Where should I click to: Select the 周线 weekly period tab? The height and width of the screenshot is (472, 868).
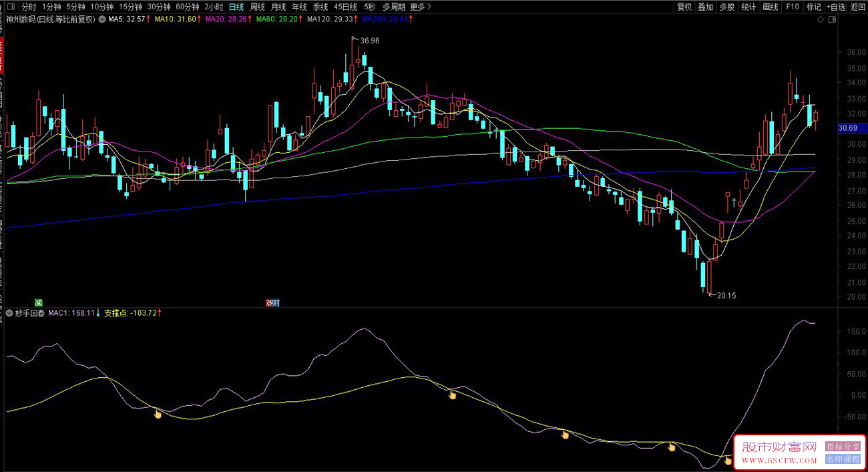click(x=258, y=7)
